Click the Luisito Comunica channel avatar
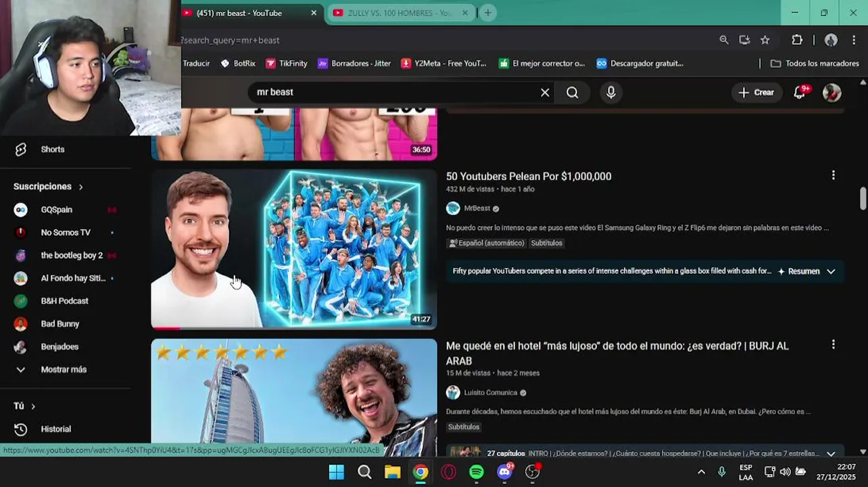This screenshot has width=868, height=487. tap(453, 392)
